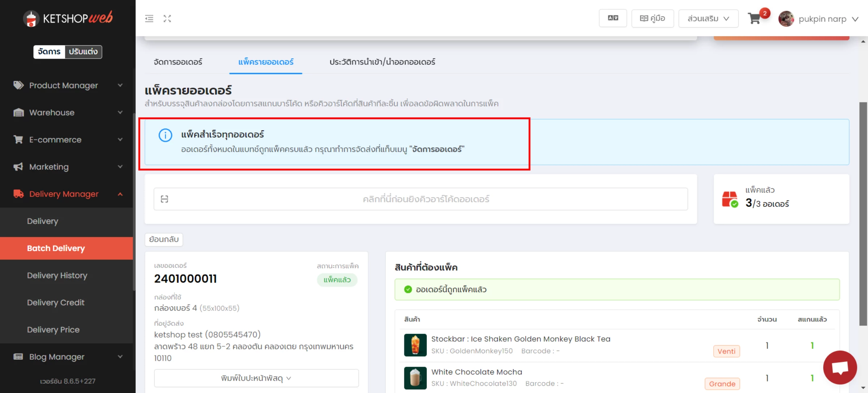Collapse Delivery Manager menu
868x393 pixels.
tap(68, 194)
